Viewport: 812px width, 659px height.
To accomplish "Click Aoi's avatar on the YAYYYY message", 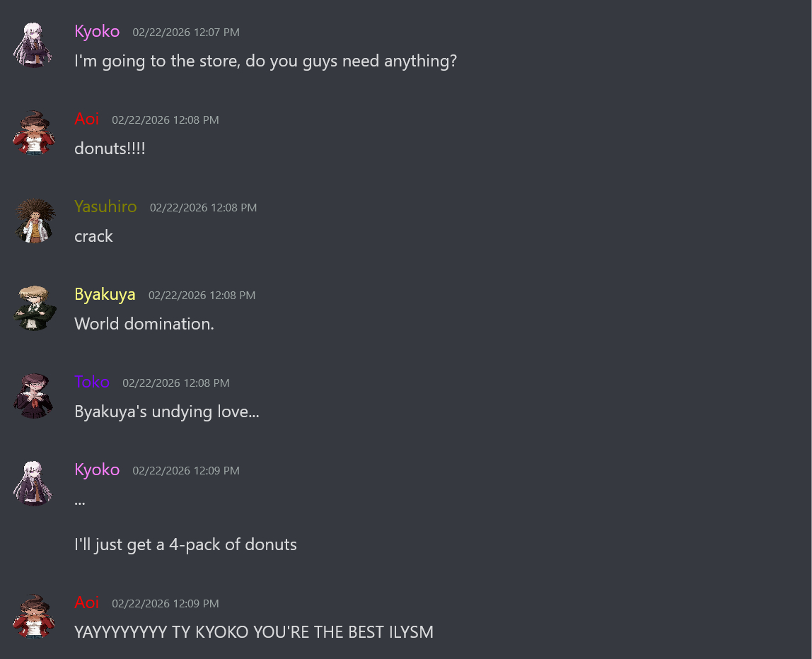I will coord(34,617).
